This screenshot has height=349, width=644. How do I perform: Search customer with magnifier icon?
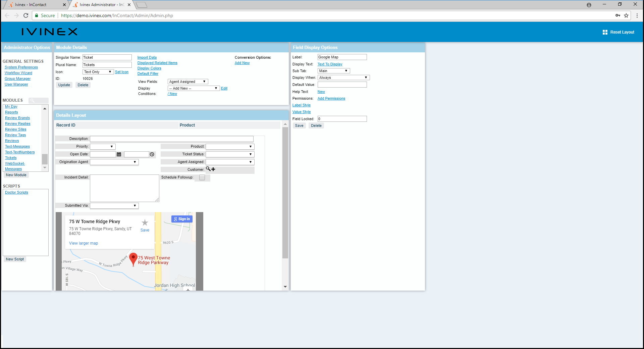click(x=208, y=169)
